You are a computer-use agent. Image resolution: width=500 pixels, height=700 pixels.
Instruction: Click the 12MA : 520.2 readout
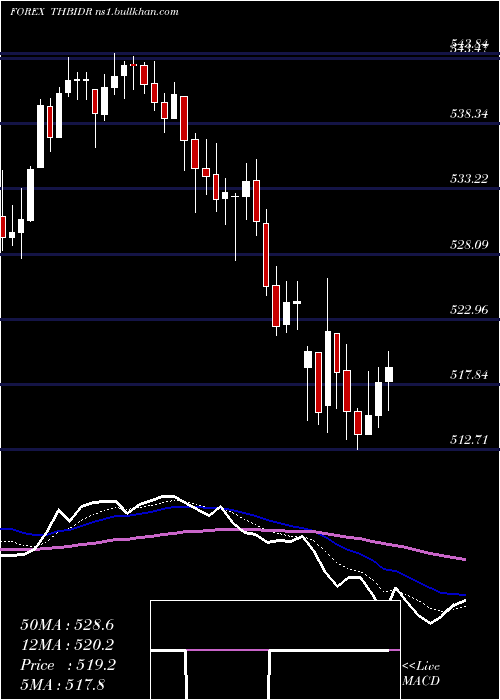[67, 645]
